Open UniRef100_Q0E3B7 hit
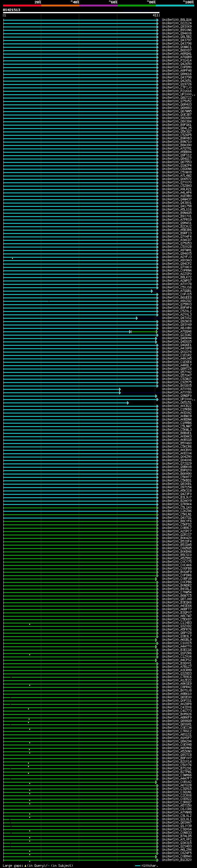197x868 pixels. coord(176,115)
